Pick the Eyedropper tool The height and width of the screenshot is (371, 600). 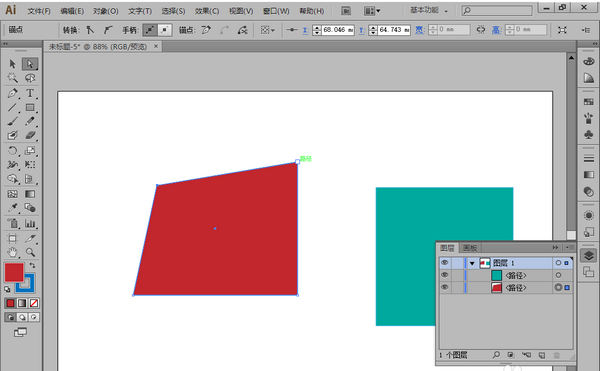click(12, 208)
